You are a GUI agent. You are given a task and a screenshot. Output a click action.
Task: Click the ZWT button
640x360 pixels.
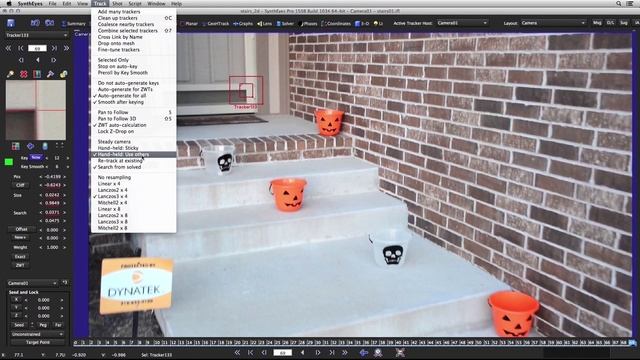point(20,265)
